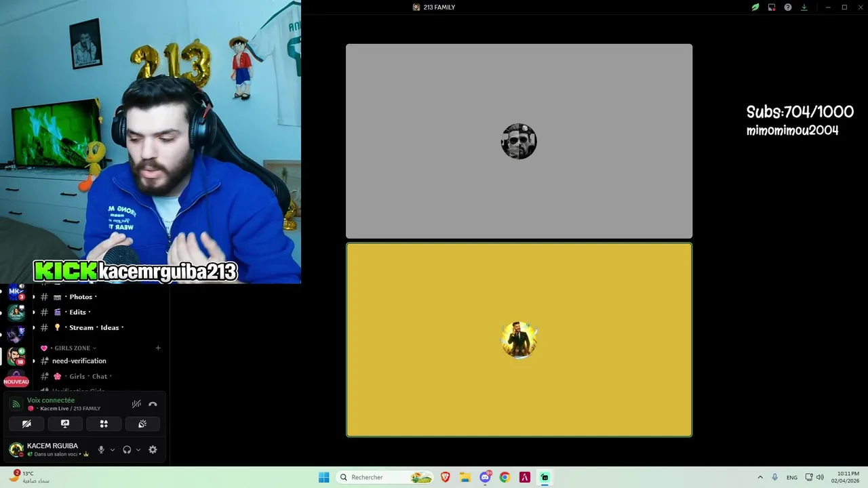
Task: Open User Settings gear icon
Action: coord(153,449)
